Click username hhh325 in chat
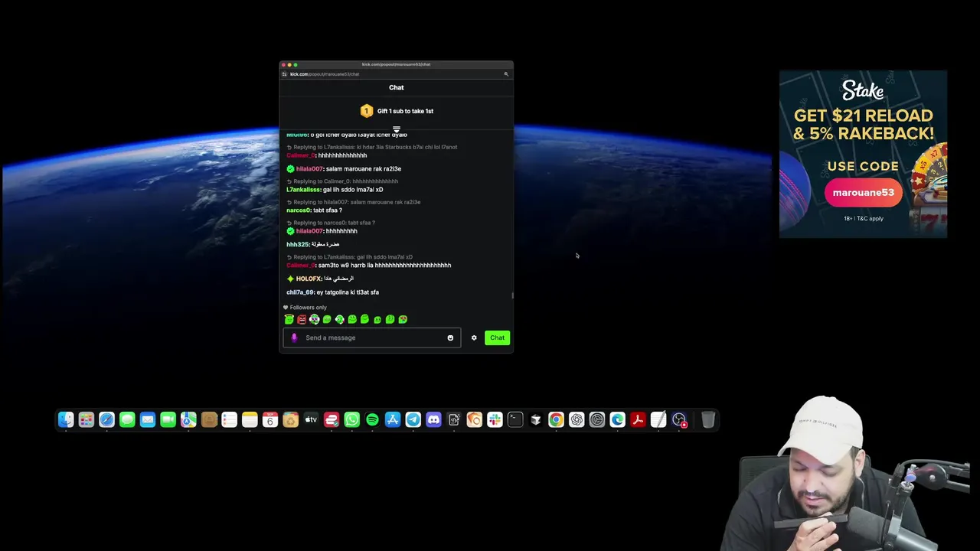The height and width of the screenshot is (551, 980). tap(298, 244)
